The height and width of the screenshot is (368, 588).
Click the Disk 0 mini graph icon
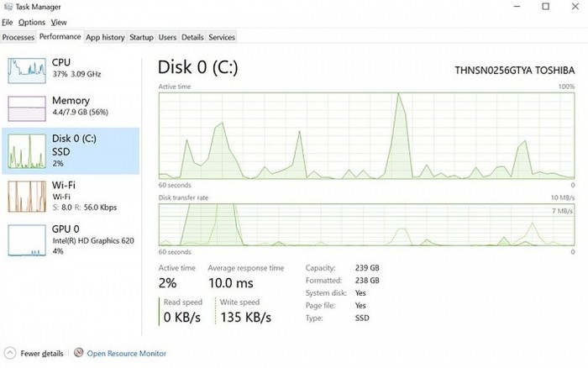pyautogui.click(x=26, y=152)
